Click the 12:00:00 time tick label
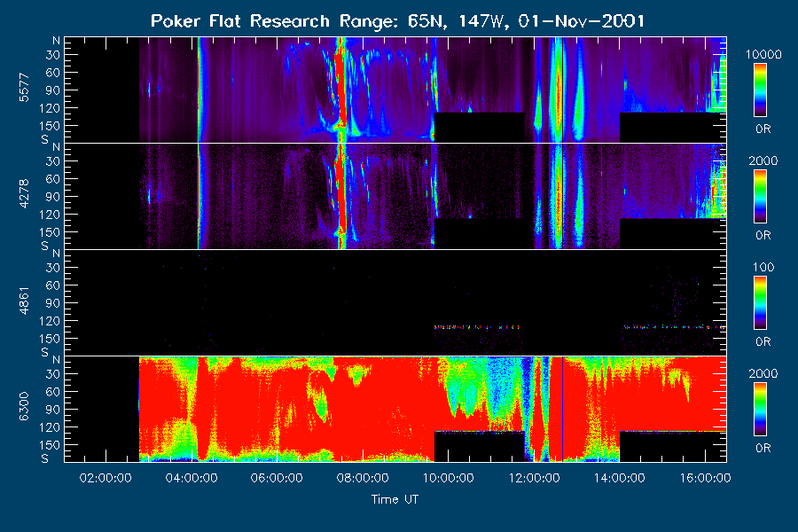798x532 pixels. (535, 478)
